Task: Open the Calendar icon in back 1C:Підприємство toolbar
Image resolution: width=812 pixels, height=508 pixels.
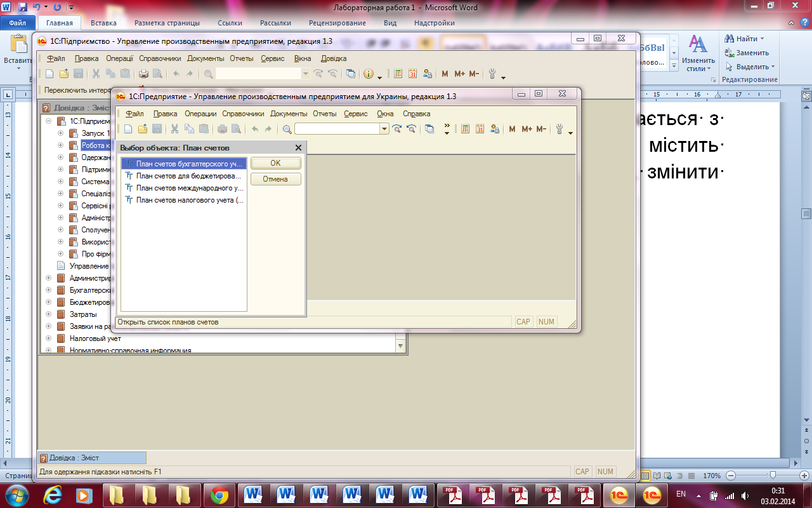Action: 412,74
